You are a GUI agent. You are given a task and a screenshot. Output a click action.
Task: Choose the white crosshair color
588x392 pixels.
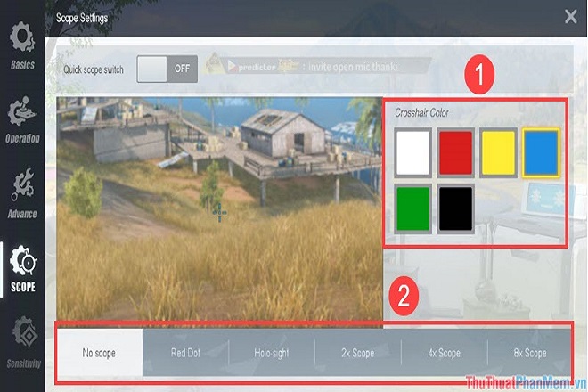(412, 152)
